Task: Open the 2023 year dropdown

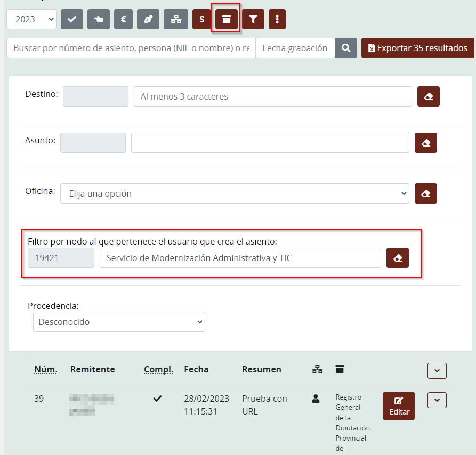Action: click(x=31, y=19)
